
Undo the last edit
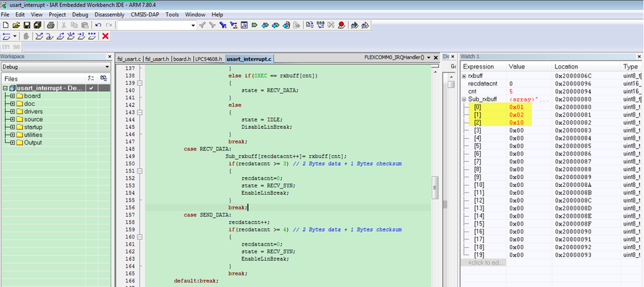point(98,25)
